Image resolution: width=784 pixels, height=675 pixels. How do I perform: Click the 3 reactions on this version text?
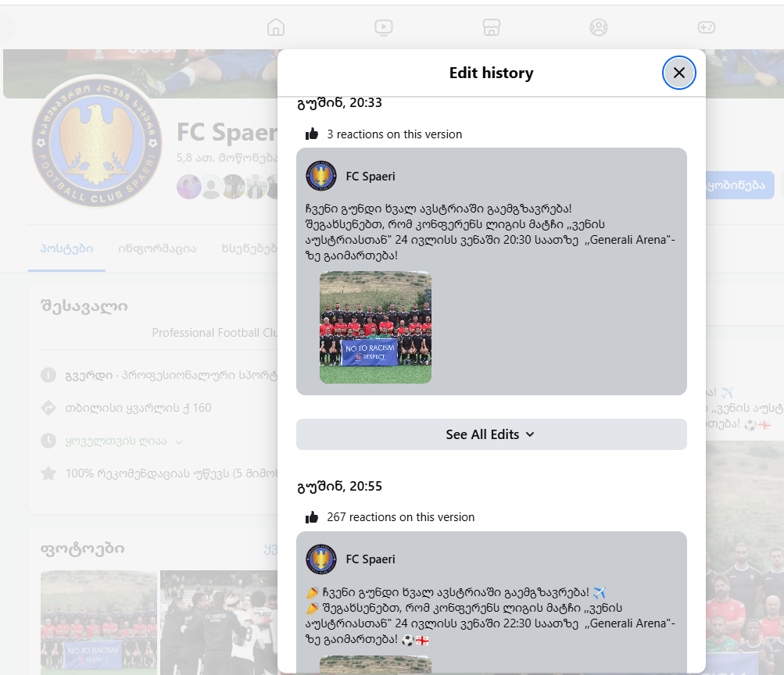tap(395, 134)
